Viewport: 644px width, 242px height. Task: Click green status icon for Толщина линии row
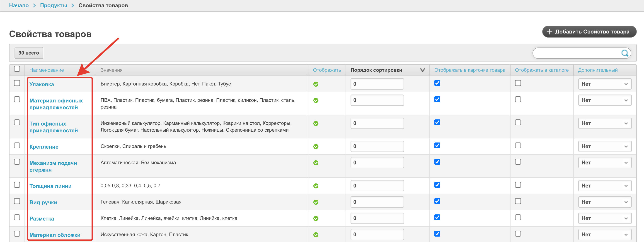pos(316,186)
